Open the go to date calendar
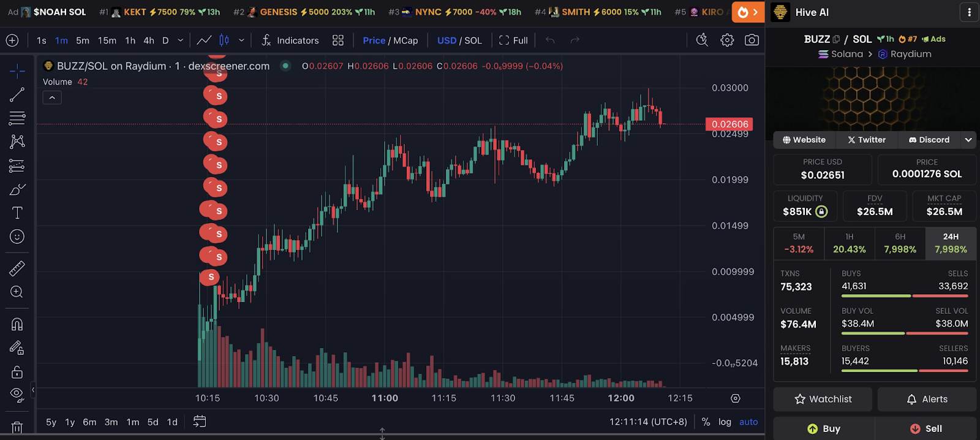The height and width of the screenshot is (440, 980). [x=200, y=422]
